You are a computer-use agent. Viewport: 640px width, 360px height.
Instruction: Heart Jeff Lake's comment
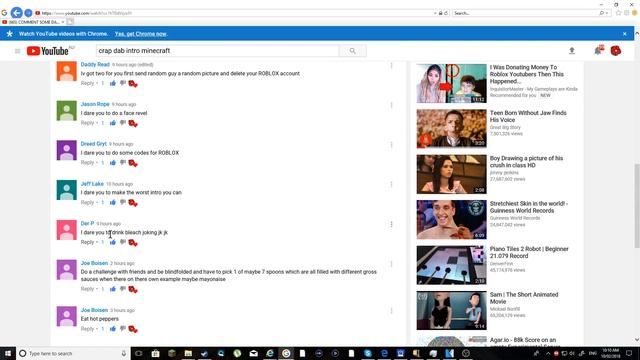[133, 203]
